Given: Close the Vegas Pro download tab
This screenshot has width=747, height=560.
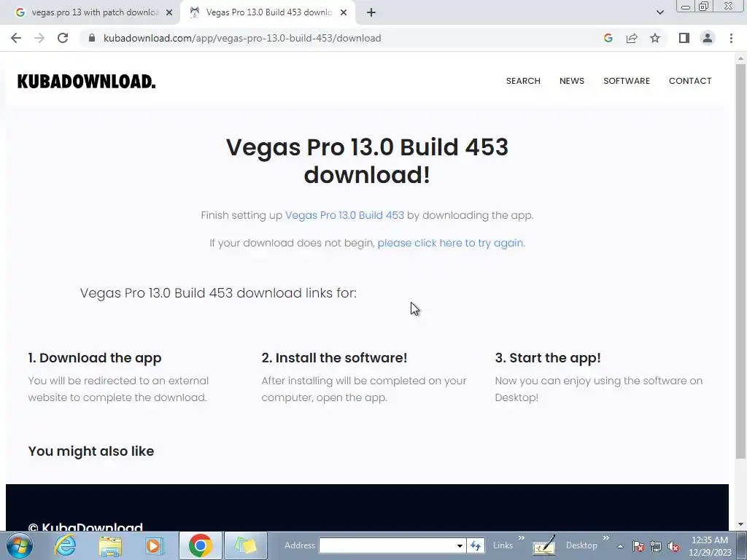Looking at the screenshot, I should 344,12.
